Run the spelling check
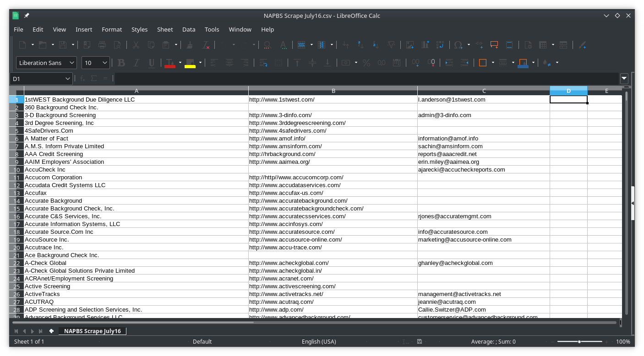Viewport: 644px width, 356px height. click(283, 45)
